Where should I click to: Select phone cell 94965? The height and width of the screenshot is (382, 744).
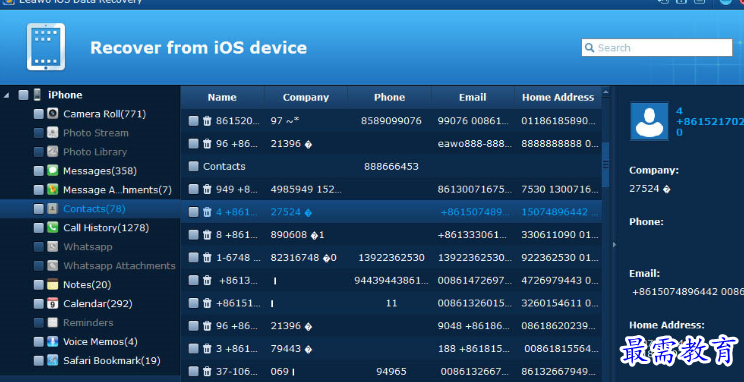pyautogui.click(x=391, y=372)
